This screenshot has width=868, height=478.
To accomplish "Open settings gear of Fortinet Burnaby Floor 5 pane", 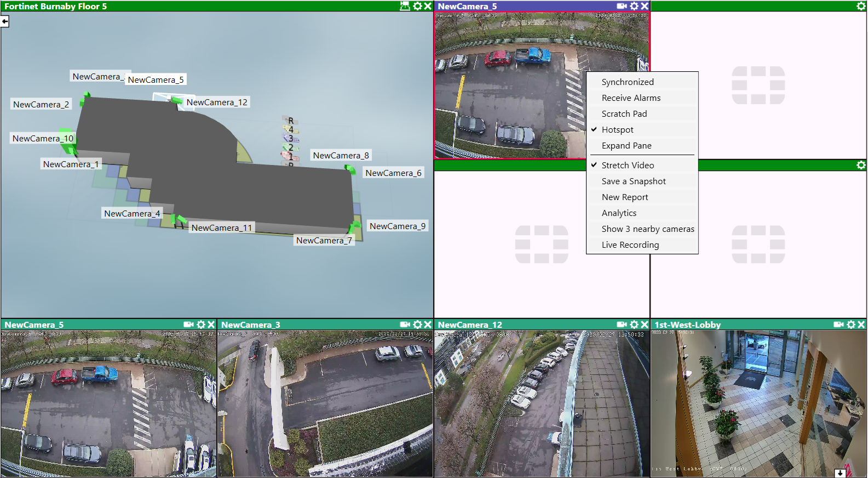I will coord(417,6).
